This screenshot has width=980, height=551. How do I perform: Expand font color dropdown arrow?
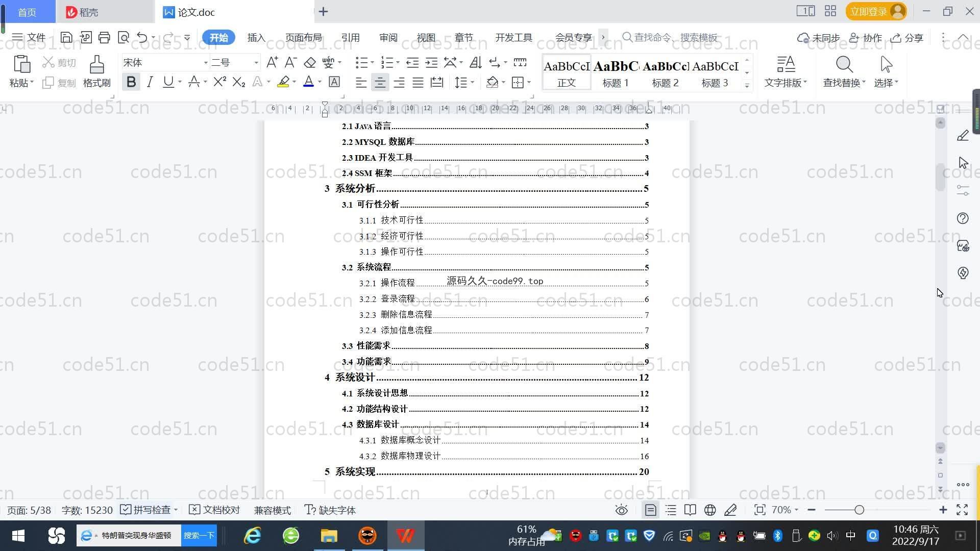(x=320, y=82)
